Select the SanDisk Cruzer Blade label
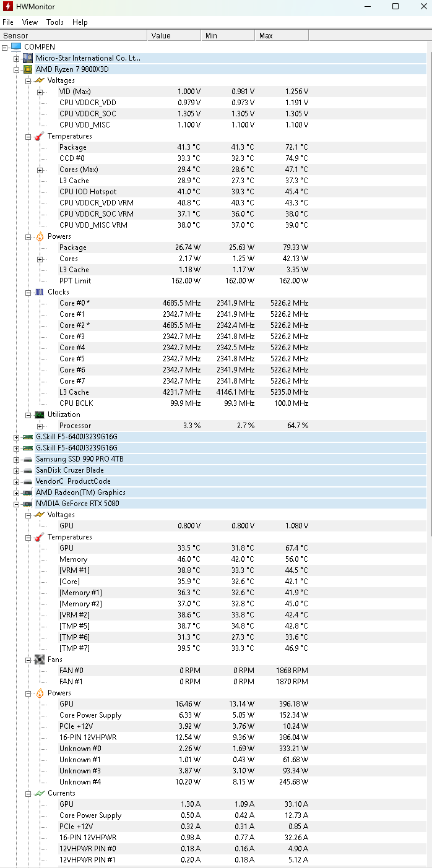 pos(69,470)
